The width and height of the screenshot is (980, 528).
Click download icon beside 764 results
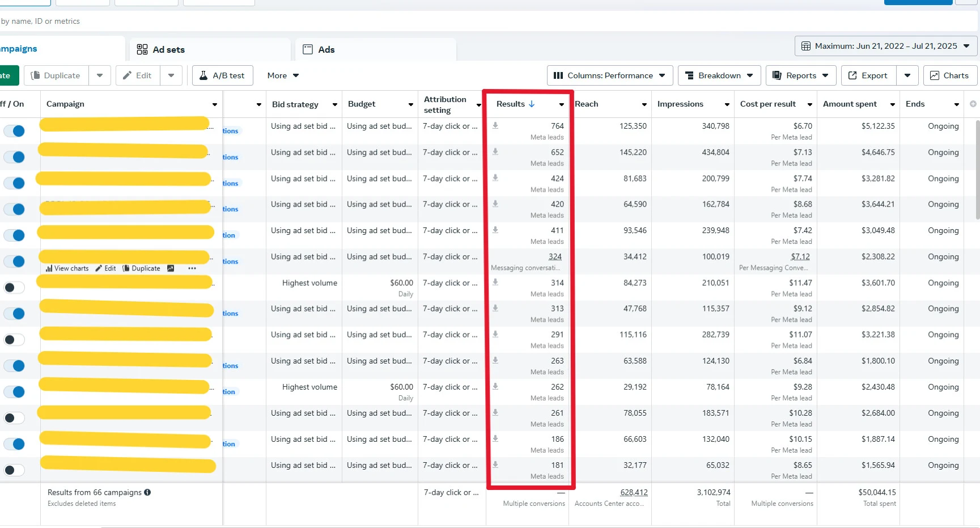click(495, 126)
